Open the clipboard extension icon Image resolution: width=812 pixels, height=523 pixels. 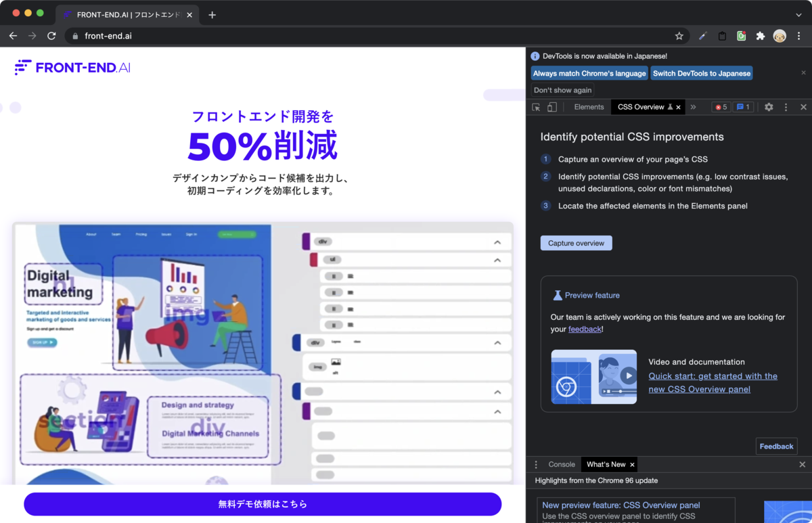pos(722,36)
